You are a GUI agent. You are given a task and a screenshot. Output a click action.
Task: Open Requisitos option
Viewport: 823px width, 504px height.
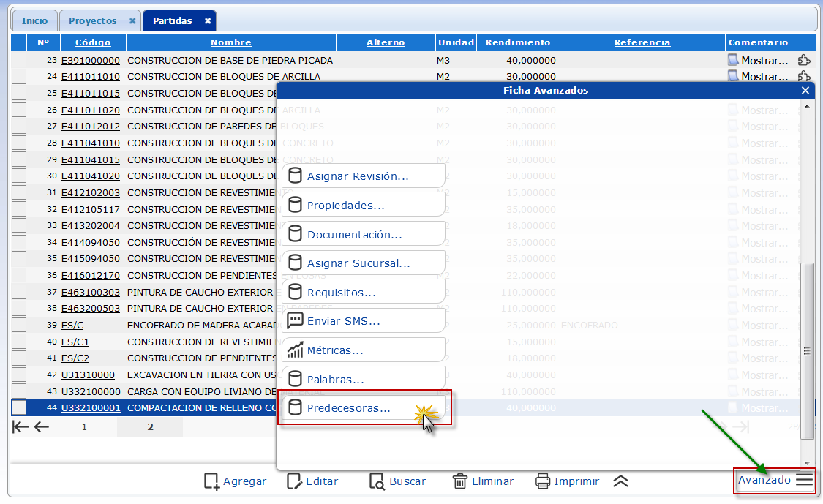[x=363, y=293]
